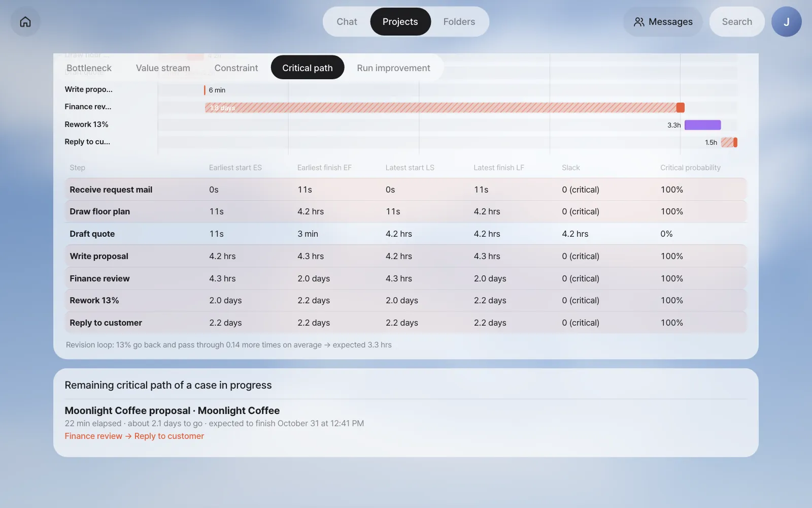The image size is (812, 508).
Task: Open Moonlight Coffee proposal case
Action: (172, 410)
